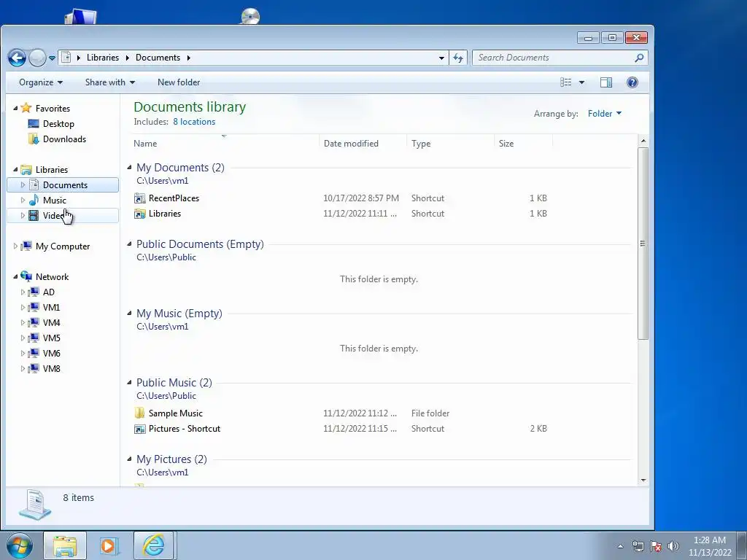Select the Libraries node icon
The height and width of the screenshot is (560, 747).
point(26,169)
